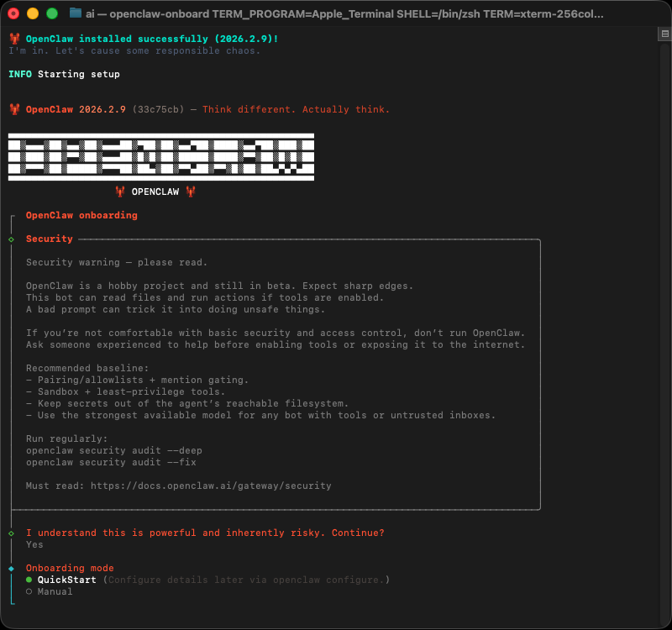Screen dimensions: 672x630
Task: Click the "openclaw security audit --fix" command text
Action: (x=110, y=462)
